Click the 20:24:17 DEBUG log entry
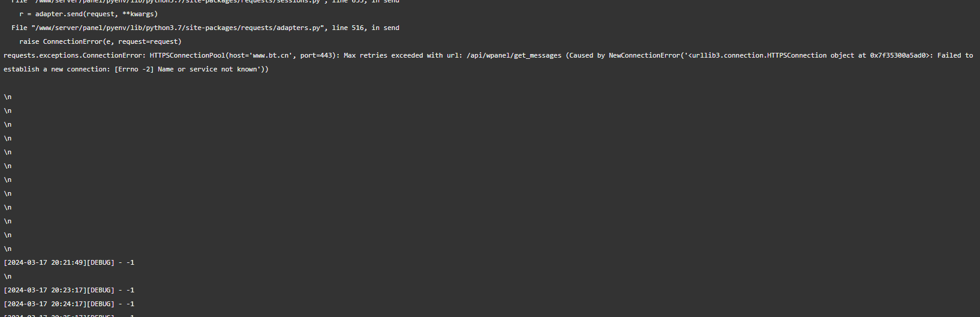Viewport: 980px width, 317px height. 69,304
